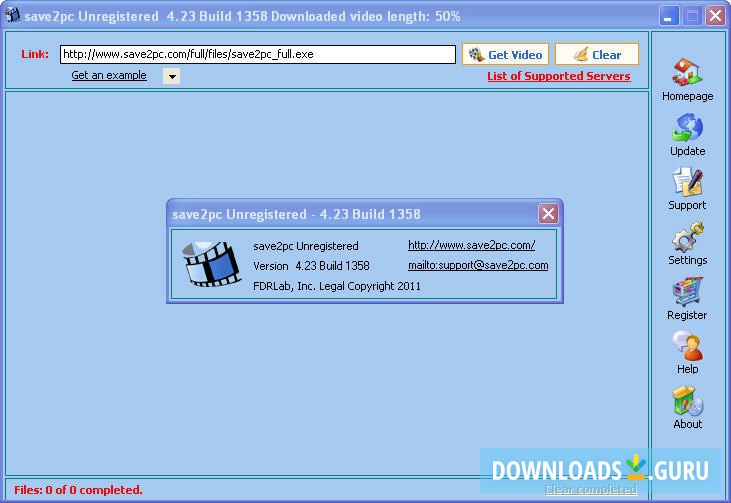
Task: Click the Register shopping cart icon
Action: coord(687,292)
